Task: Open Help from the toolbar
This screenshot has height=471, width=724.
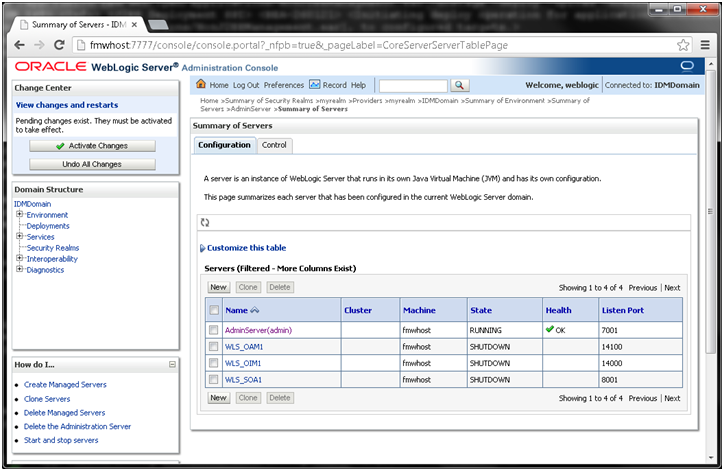Action: (x=358, y=85)
